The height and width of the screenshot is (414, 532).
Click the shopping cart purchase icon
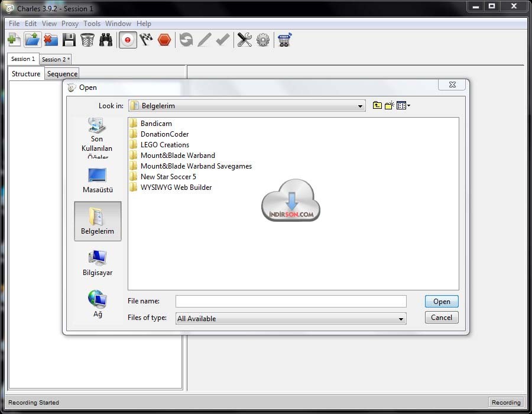tap(285, 40)
